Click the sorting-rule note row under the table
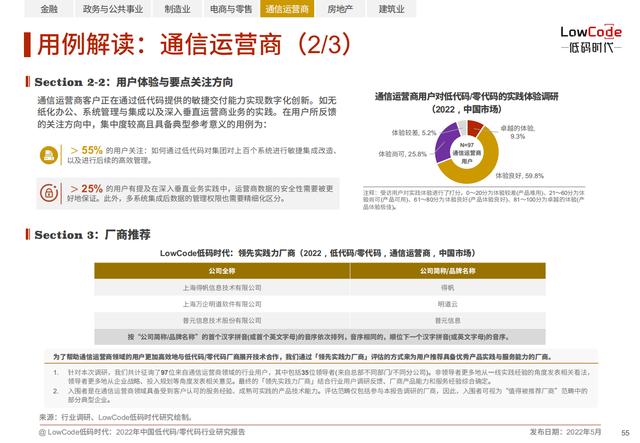 tap(320, 337)
